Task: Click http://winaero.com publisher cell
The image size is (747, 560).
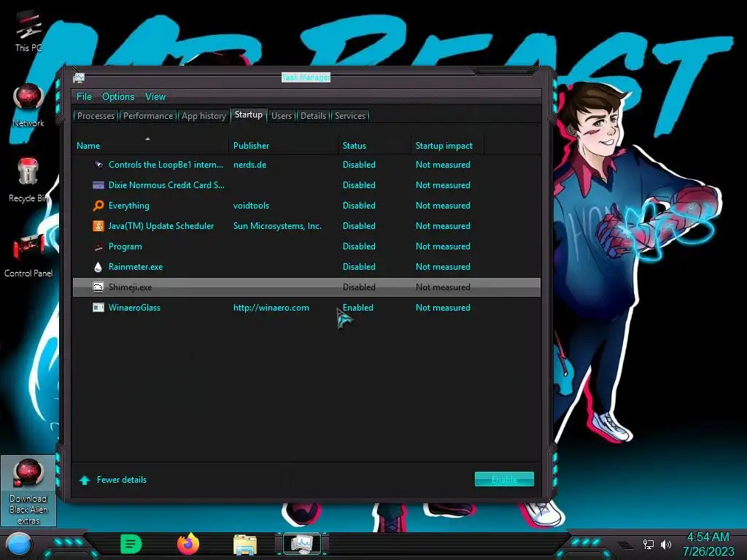Action: click(271, 308)
